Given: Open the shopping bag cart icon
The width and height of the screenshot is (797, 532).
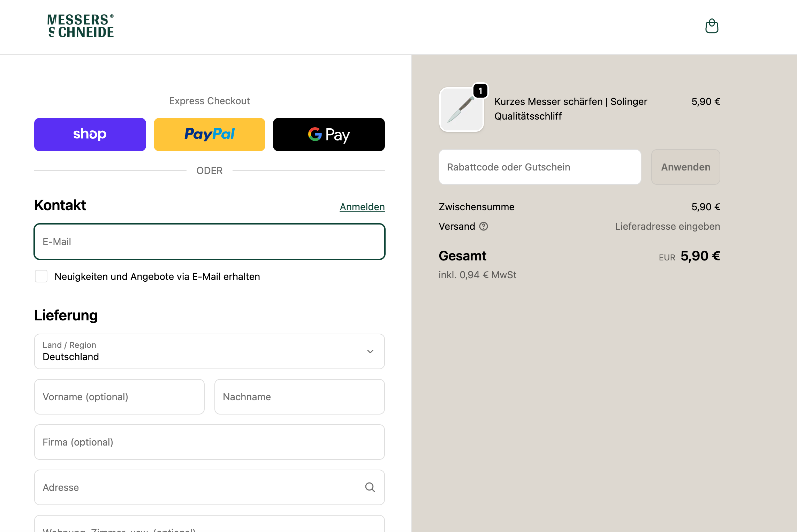Looking at the screenshot, I should 712,26.
